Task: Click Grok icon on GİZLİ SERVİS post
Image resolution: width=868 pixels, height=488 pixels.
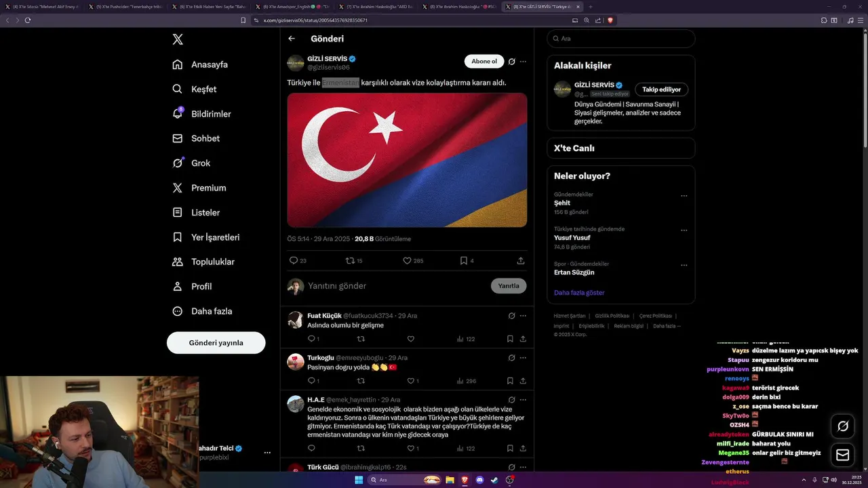Action: (511, 62)
